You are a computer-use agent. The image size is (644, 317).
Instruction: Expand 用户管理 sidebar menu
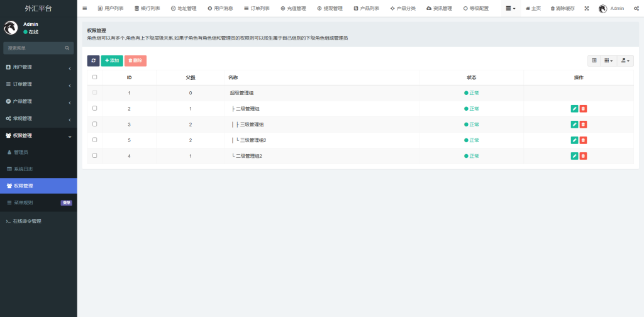[x=38, y=67]
